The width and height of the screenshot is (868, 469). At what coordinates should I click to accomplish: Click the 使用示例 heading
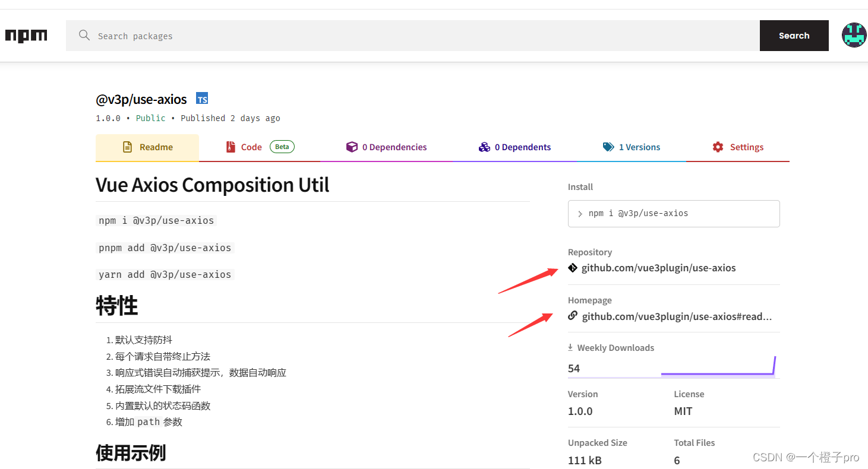(x=131, y=454)
